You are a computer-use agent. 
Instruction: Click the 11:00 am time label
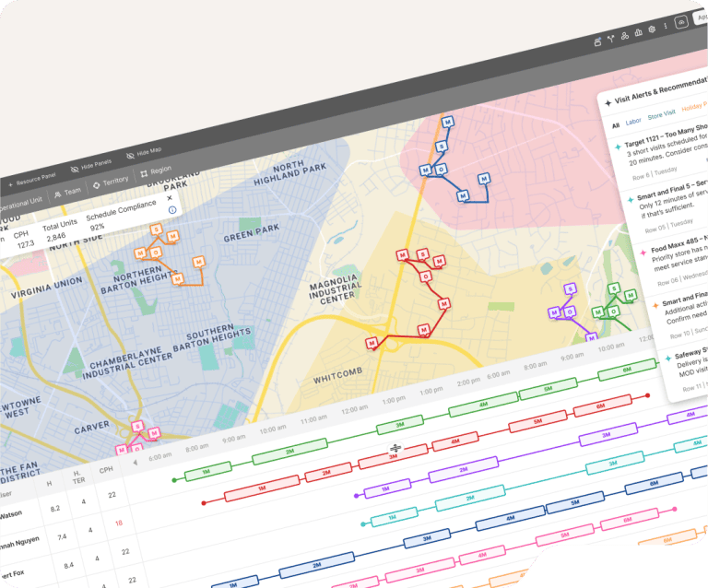pyautogui.click(x=313, y=418)
